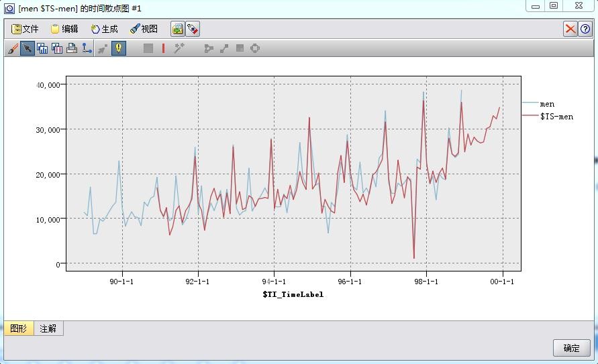The width and height of the screenshot is (598, 364).
Task: Click the copy data table icon
Action: point(57,48)
